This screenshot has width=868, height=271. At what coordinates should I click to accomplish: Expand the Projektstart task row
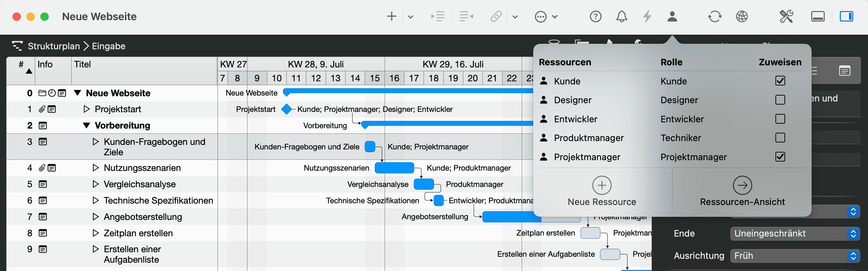[x=87, y=109]
